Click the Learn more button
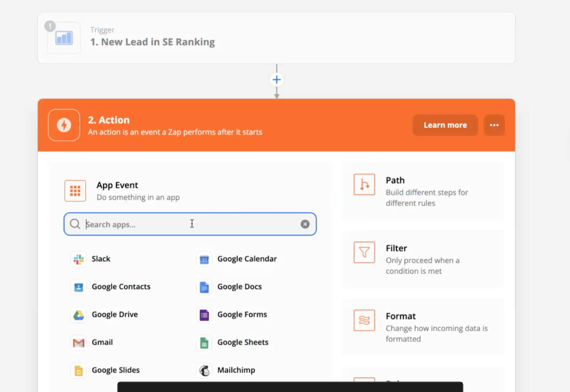The width and height of the screenshot is (570, 392). coord(445,125)
